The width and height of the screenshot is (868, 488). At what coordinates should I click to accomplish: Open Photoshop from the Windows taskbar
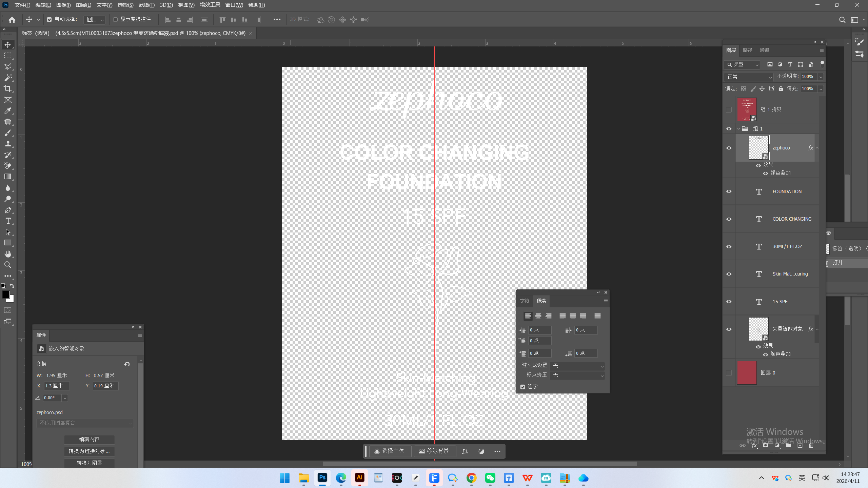322,478
